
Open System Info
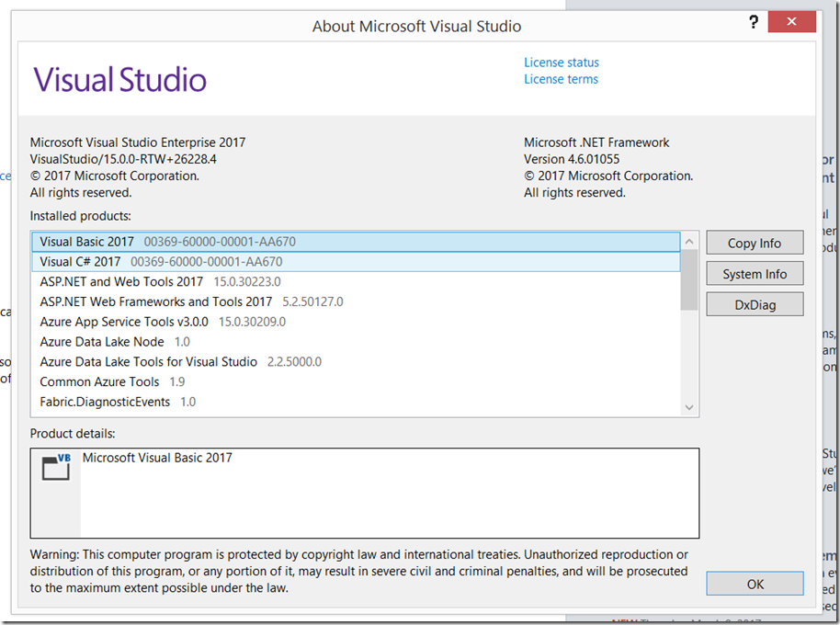tap(755, 274)
